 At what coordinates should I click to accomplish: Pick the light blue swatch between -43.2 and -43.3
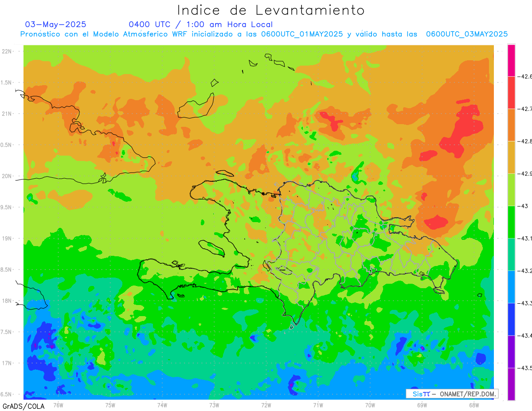click(x=511, y=287)
